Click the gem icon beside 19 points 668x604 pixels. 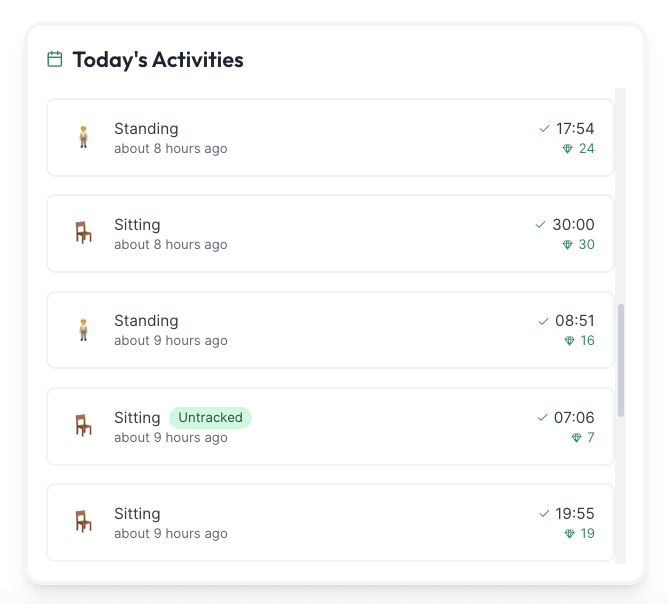click(x=569, y=534)
